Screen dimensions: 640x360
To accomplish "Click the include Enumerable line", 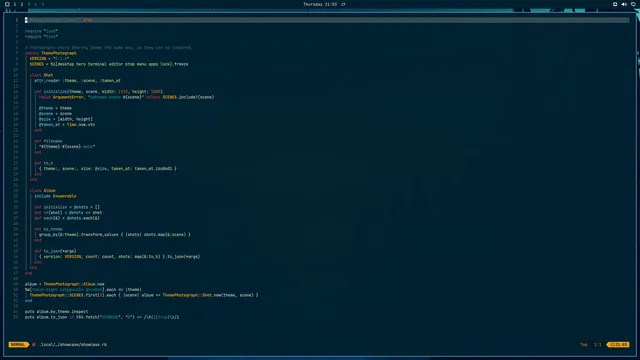I will click(55, 196).
